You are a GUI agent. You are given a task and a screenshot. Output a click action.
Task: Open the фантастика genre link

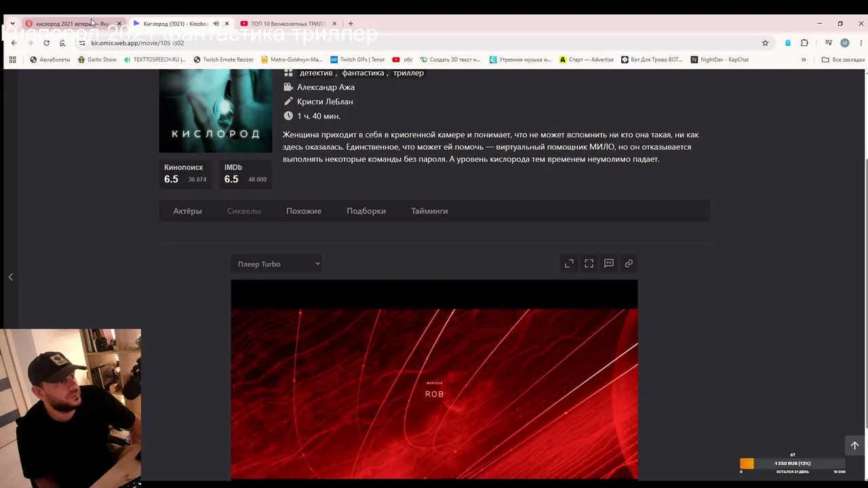click(x=363, y=73)
